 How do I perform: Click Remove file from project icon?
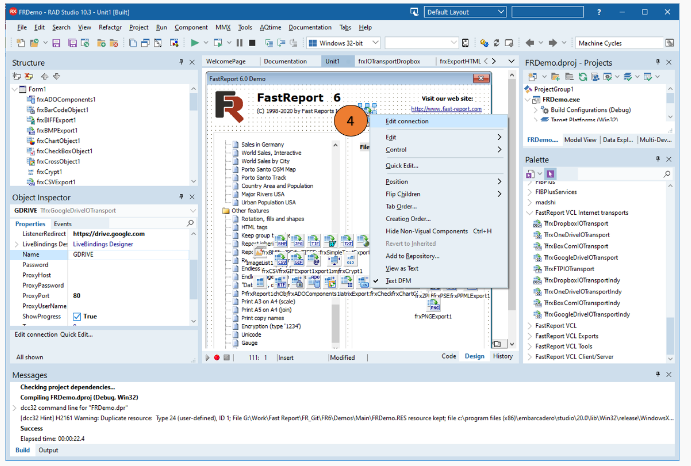click(114, 43)
